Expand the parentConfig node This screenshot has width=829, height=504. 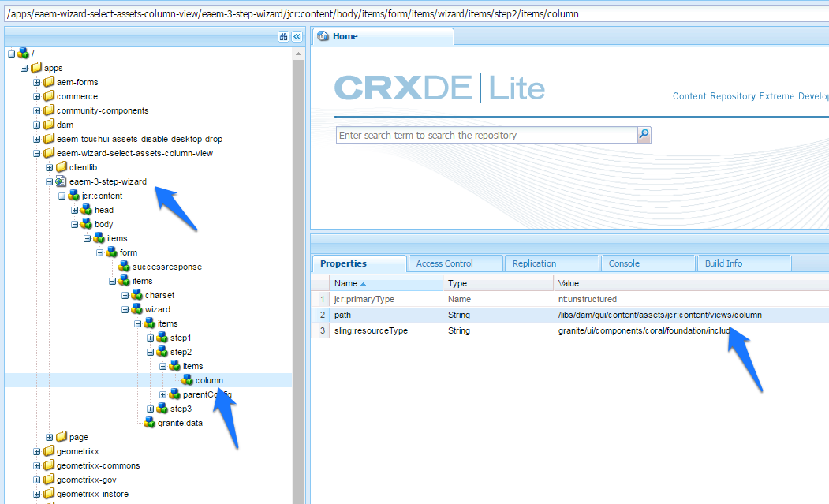163,395
